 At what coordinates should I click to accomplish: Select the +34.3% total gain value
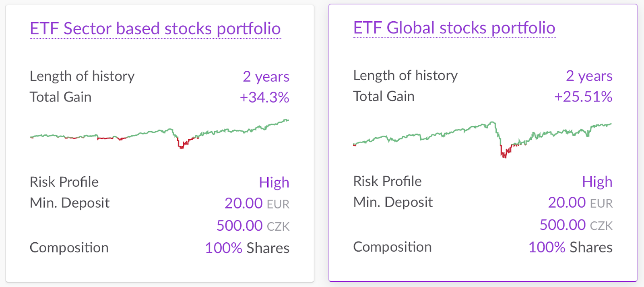pos(264,97)
